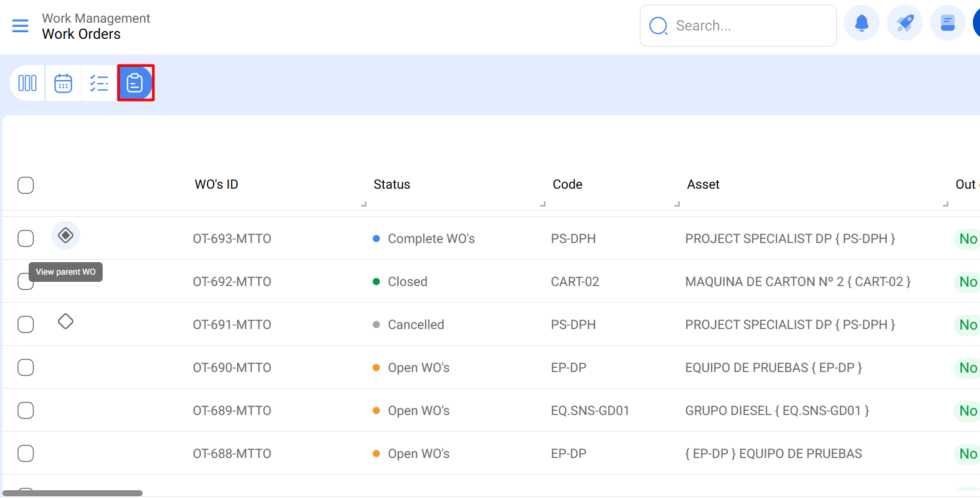The image size is (980, 498).
Task: Switch to the checklist task view
Action: click(99, 83)
